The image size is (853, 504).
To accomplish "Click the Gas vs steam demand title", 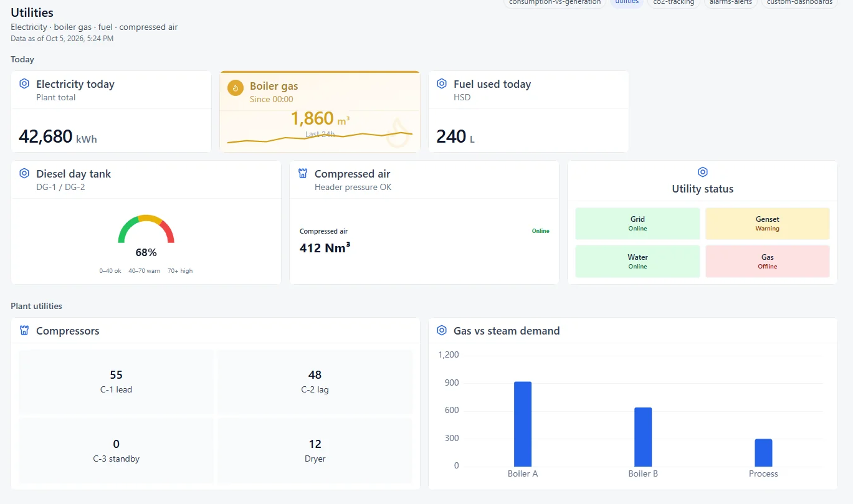I will (x=507, y=331).
